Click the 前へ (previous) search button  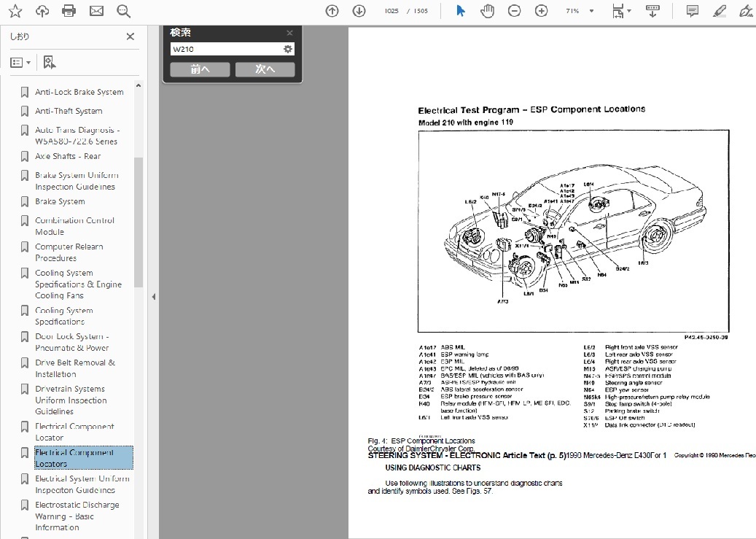(x=200, y=69)
